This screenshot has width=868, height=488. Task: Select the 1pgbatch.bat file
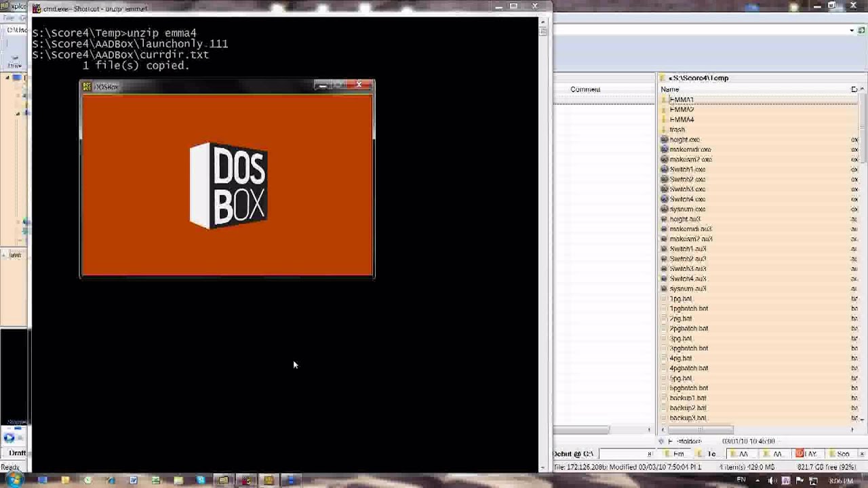(x=688, y=308)
